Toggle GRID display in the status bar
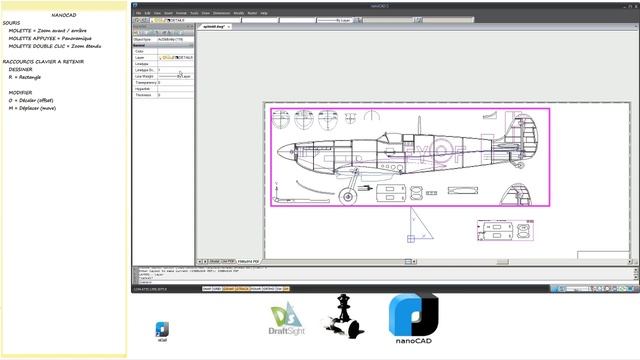Screen dimensions: 640x360 217,289
